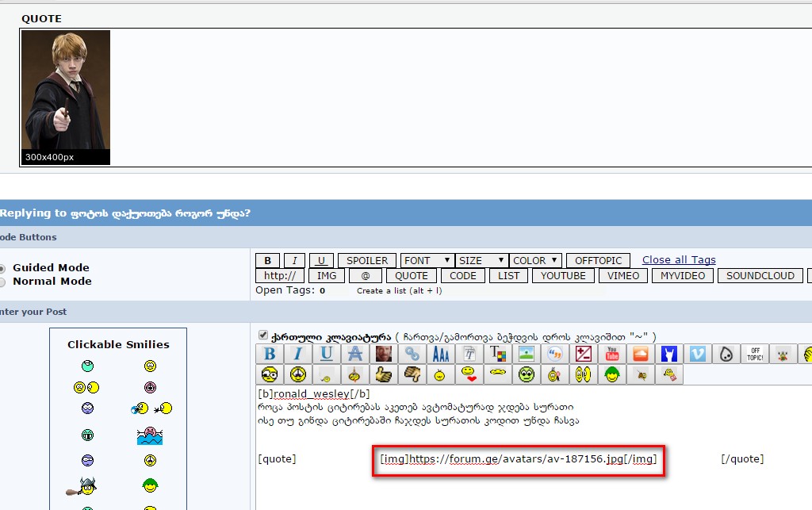
Task: Click the SPOILER button
Action: (x=367, y=260)
